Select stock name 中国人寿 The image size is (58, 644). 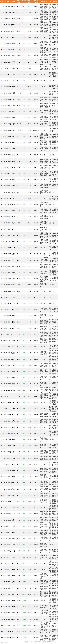[x=13, y=248]
